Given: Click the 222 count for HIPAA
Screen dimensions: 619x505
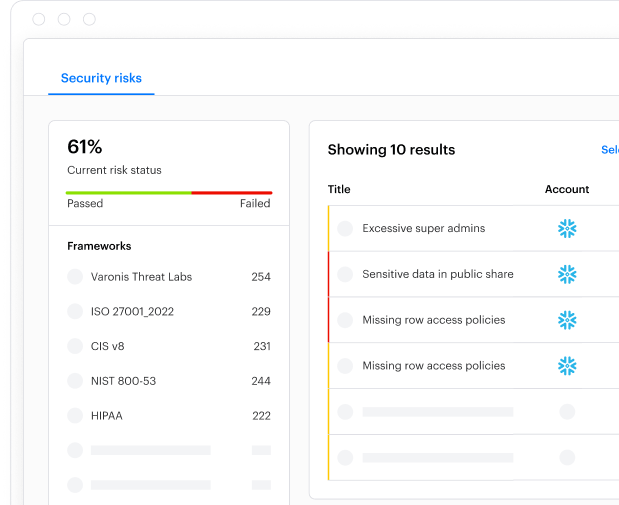Looking at the screenshot, I should [261, 416].
